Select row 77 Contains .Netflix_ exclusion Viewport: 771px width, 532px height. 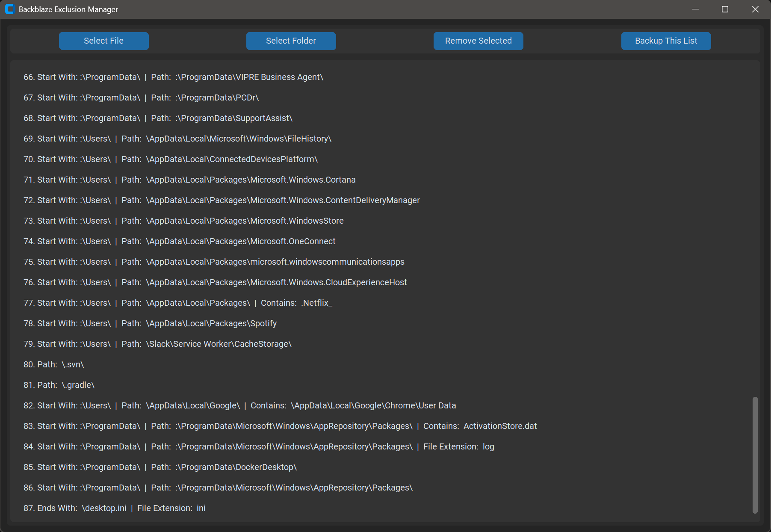[x=178, y=303]
